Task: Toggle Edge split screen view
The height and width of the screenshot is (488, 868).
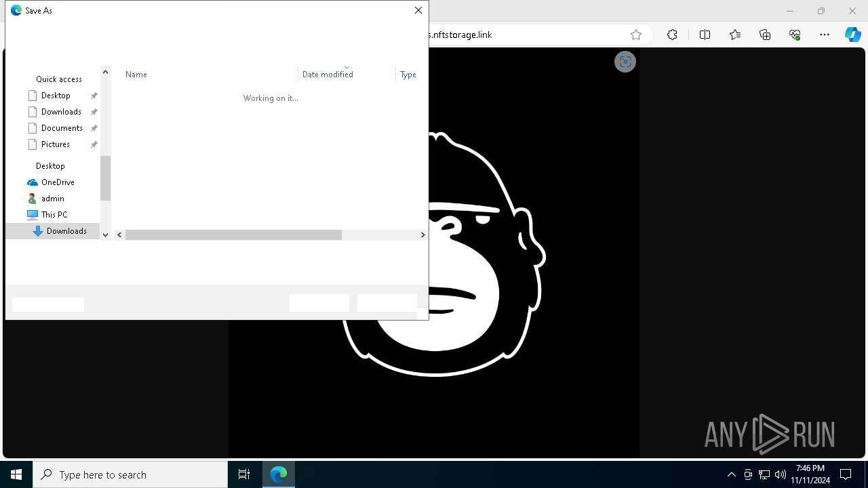Action: click(705, 35)
